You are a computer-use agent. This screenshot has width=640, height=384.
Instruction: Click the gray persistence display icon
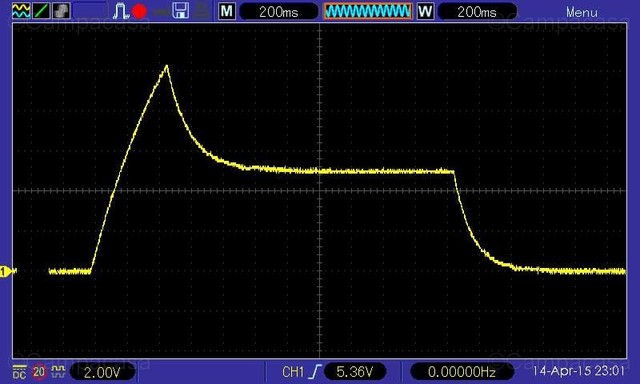click(x=61, y=10)
